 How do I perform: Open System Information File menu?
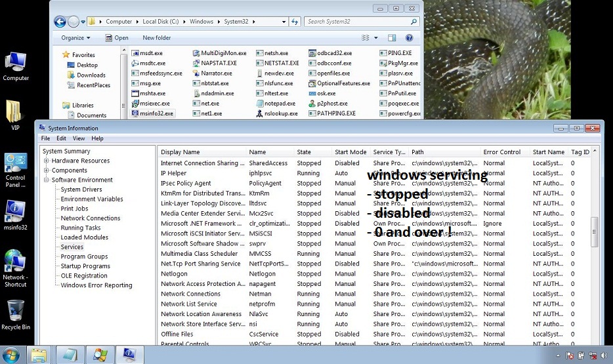(x=45, y=138)
